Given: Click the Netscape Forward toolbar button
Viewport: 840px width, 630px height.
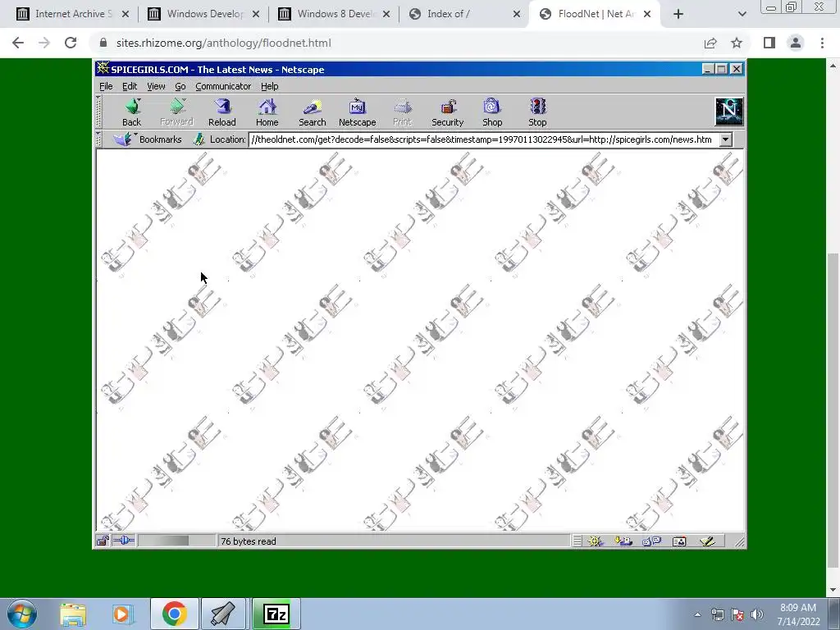Looking at the screenshot, I should pos(176,112).
